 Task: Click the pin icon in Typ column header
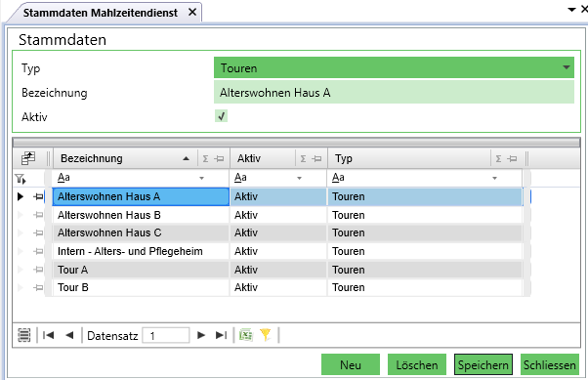pos(512,158)
